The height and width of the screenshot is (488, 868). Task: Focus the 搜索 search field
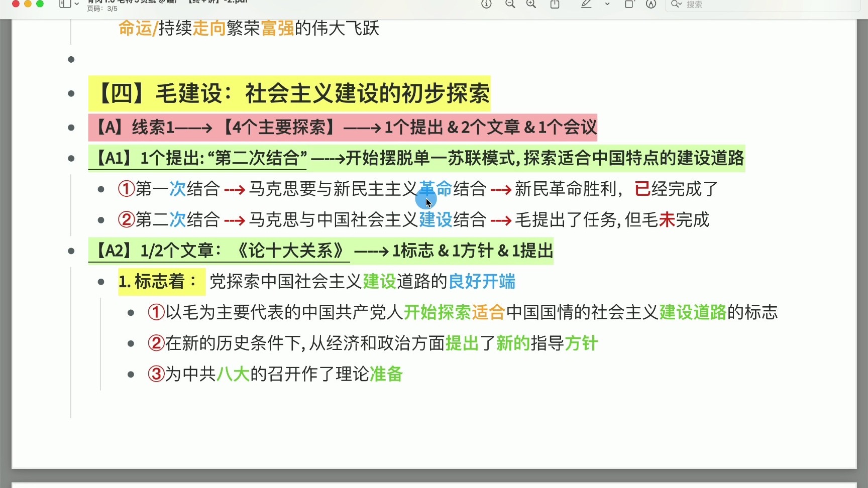pyautogui.click(x=763, y=5)
